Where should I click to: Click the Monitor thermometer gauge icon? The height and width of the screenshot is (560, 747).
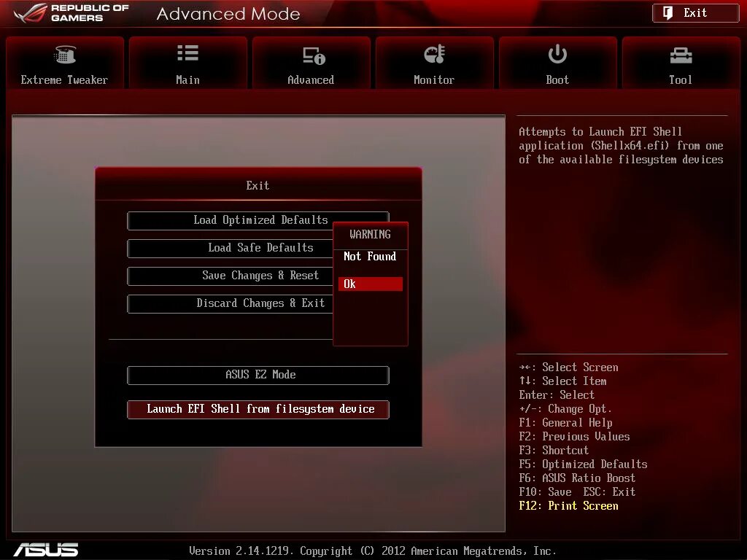[x=435, y=54]
